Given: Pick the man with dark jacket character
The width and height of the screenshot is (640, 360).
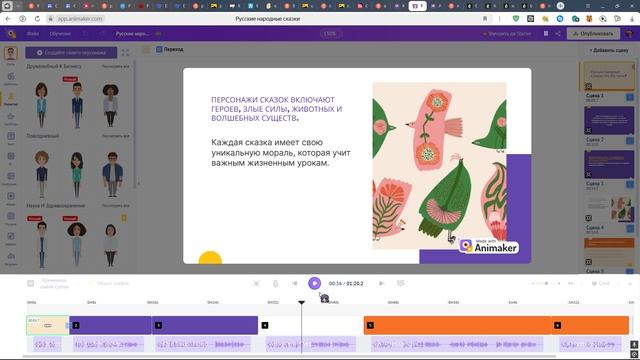Looking at the screenshot, I should point(112,174).
